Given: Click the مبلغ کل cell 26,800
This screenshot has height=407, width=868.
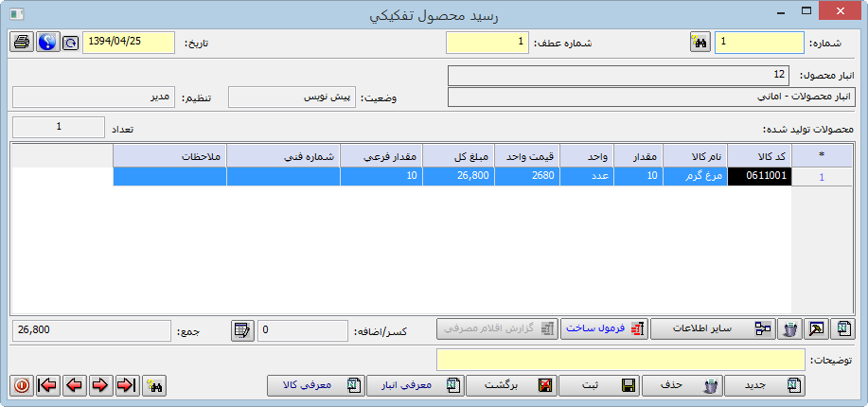Looking at the screenshot, I should 458,177.
